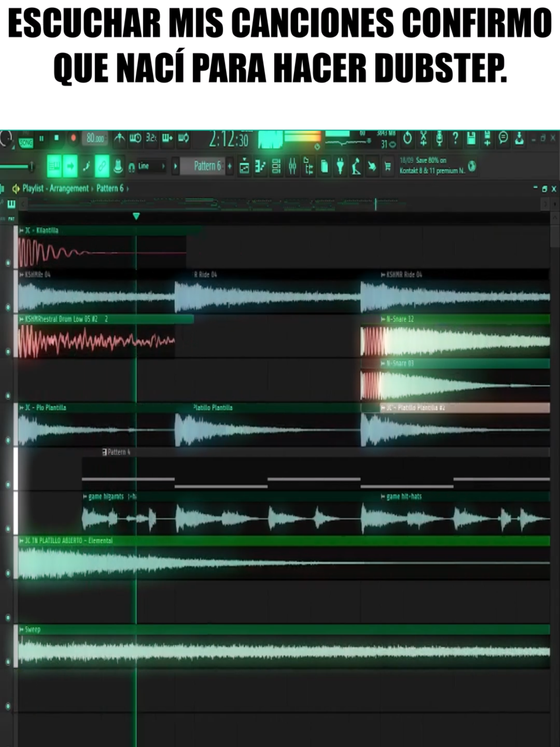This screenshot has width=560, height=747.
Task: Open the Pattern 4 clip menu
Action: pyautogui.click(x=105, y=452)
